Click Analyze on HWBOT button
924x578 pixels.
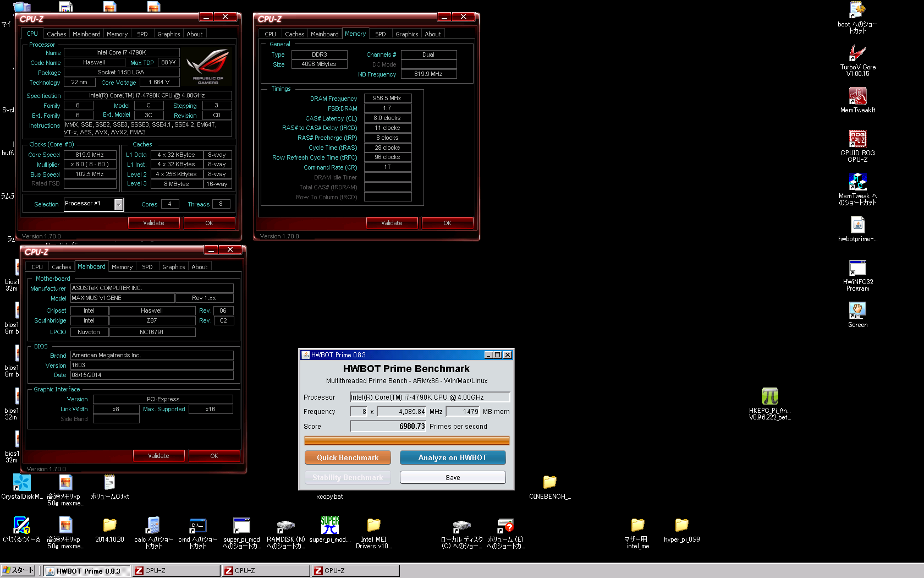coord(453,457)
